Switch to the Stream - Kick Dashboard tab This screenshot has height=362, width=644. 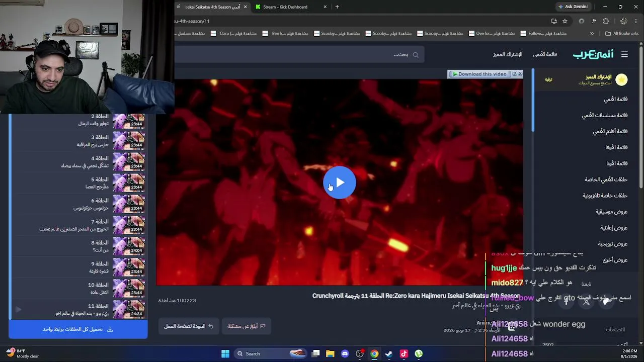coord(291,7)
